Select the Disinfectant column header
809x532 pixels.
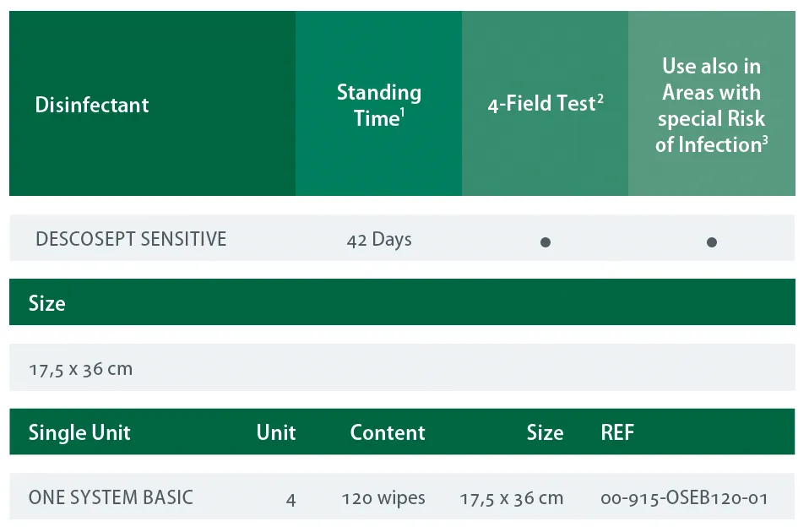pyautogui.click(x=92, y=105)
